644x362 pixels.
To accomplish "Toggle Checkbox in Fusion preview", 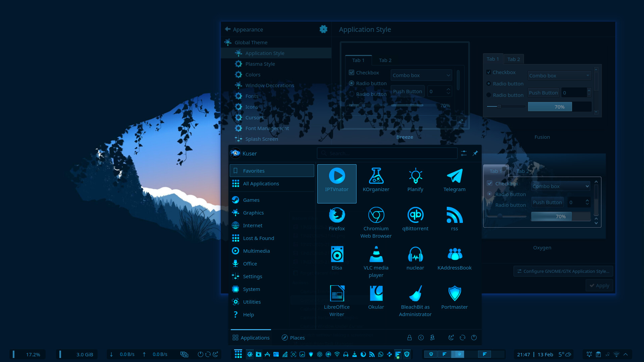I will [x=489, y=72].
